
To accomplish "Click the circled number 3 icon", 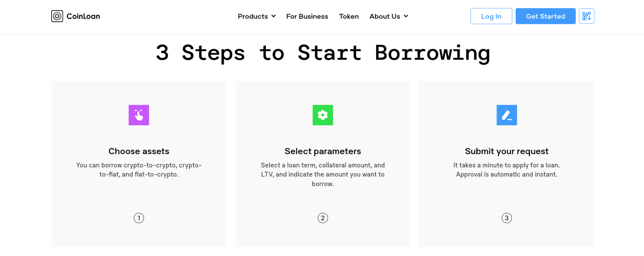I will click(x=506, y=218).
